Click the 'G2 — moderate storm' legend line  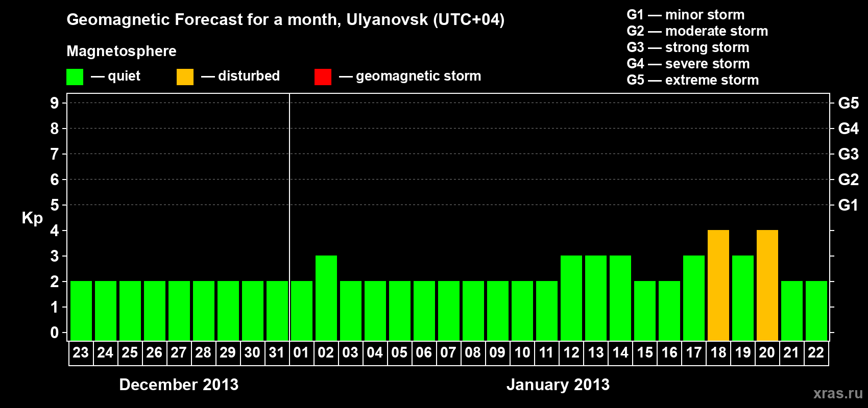697,31
